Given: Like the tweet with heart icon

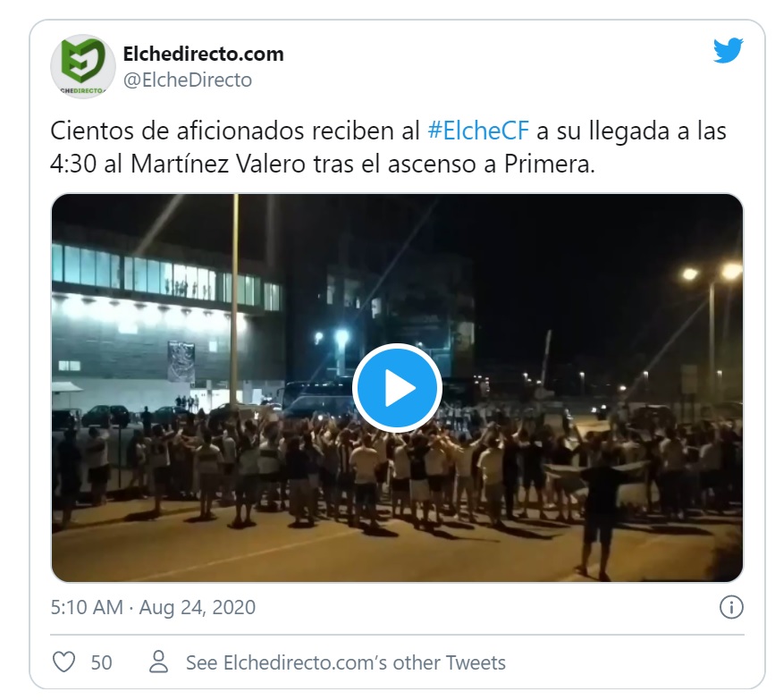Looking at the screenshot, I should [x=63, y=662].
